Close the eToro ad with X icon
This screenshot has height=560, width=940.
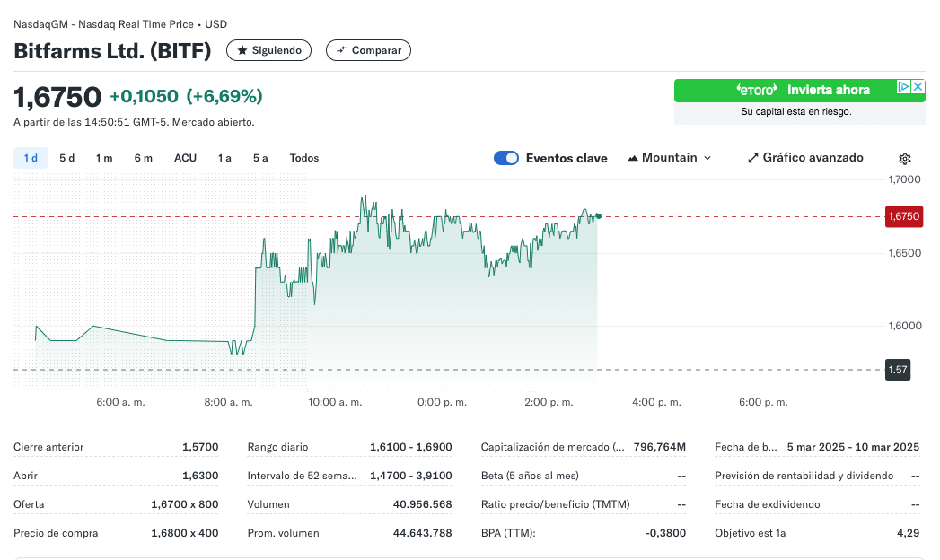pyautogui.click(x=918, y=87)
